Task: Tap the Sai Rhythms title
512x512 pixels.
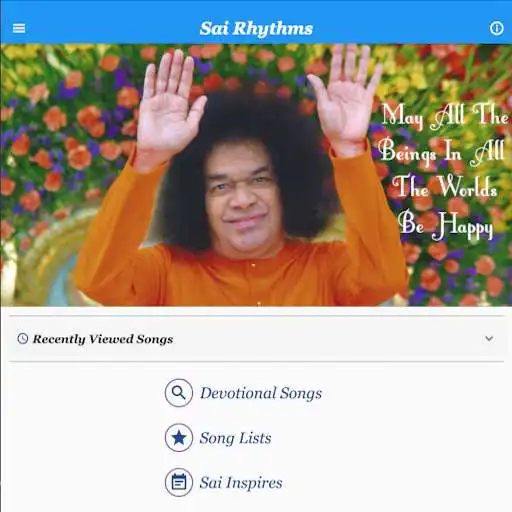Action: 256,28
